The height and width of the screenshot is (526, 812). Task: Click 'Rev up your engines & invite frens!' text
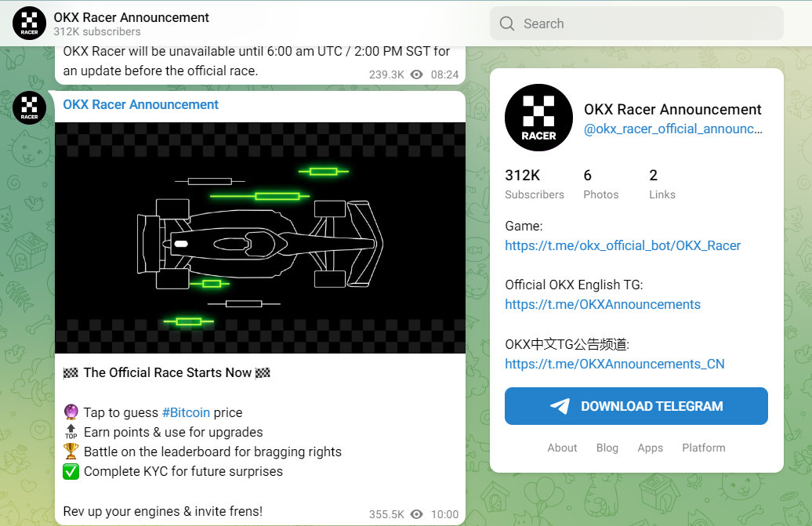point(162,512)
